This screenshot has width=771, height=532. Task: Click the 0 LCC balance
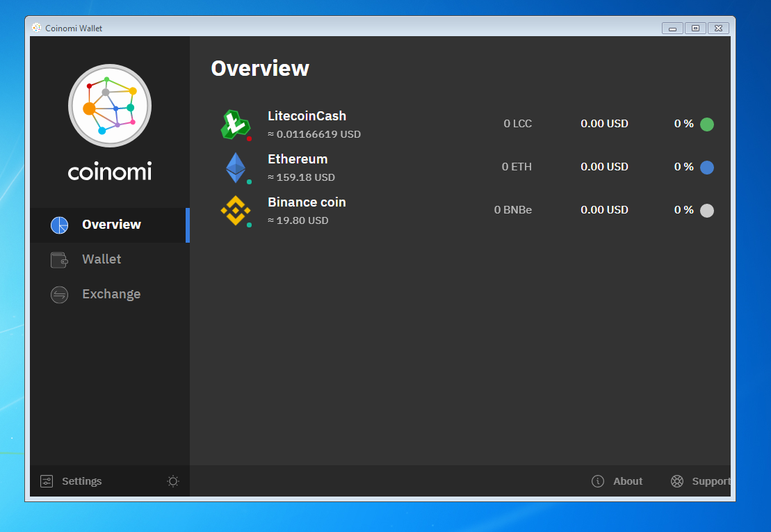tap(518, 124)
